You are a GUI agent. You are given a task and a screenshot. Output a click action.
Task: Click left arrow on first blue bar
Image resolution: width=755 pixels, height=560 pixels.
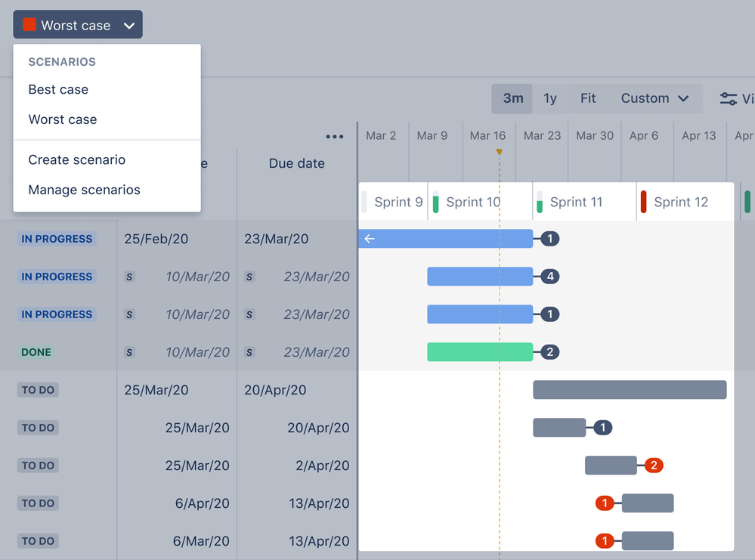click(x=370, y=238)
